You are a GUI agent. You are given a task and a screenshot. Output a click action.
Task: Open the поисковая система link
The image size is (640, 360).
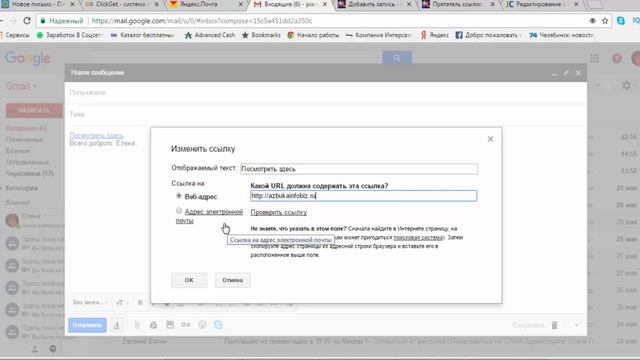pos(418,237)
